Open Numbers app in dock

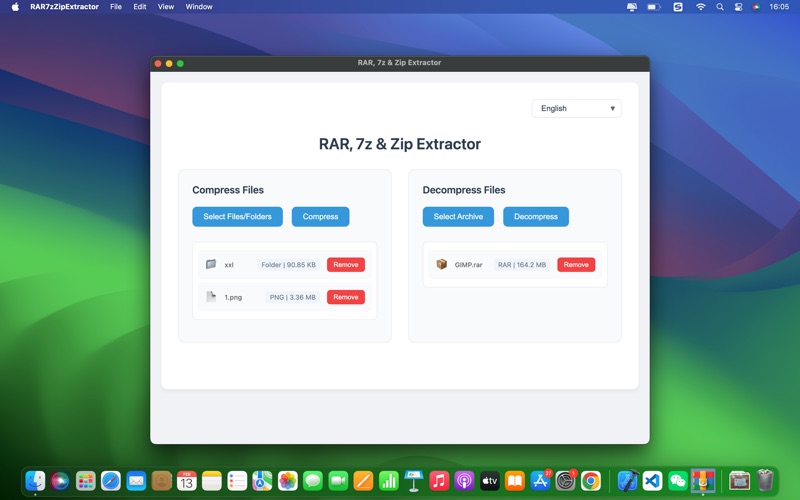click(389, 481)
